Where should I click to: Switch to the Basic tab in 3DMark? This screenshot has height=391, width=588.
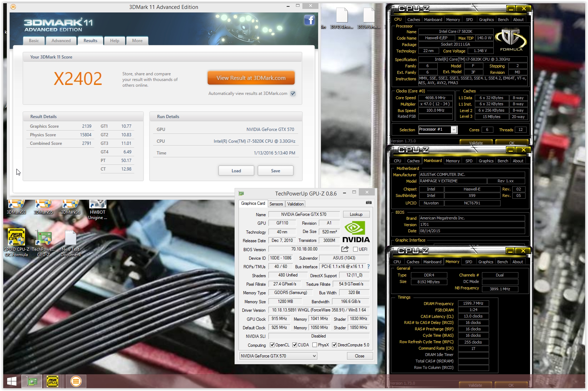34,41
